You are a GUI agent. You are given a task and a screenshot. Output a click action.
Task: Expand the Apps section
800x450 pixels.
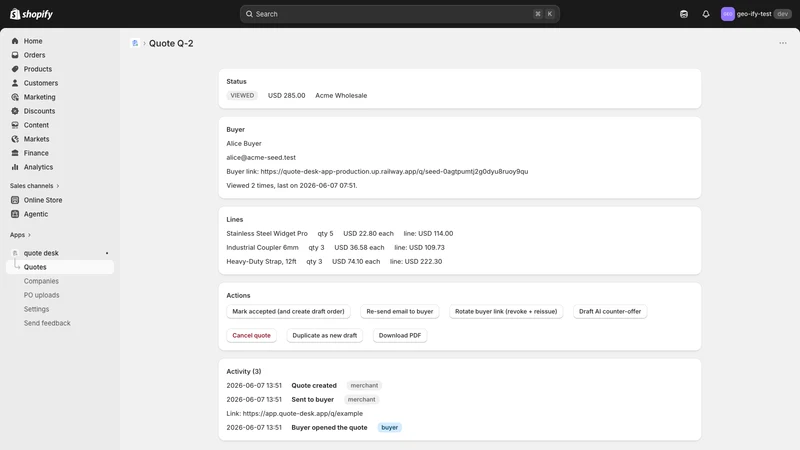pos(20,235)
